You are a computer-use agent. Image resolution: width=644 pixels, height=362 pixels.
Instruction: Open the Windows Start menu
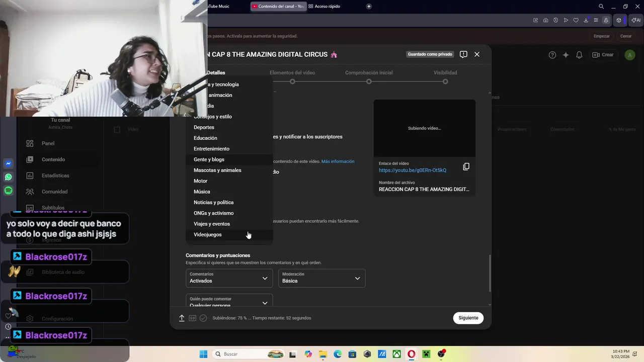tap(203, 354)
